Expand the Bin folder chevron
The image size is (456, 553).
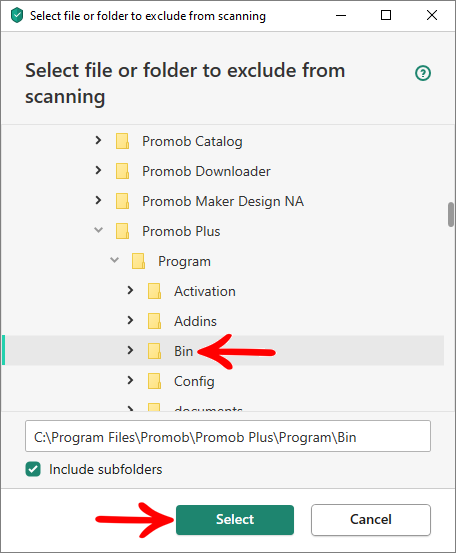130,350
